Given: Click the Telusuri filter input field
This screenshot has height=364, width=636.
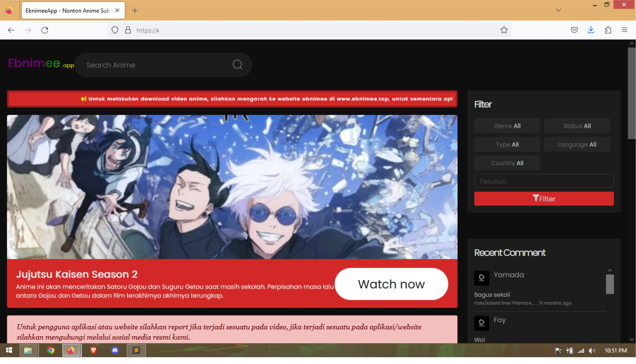Looking at the screenshot, I should coord(544,181).
